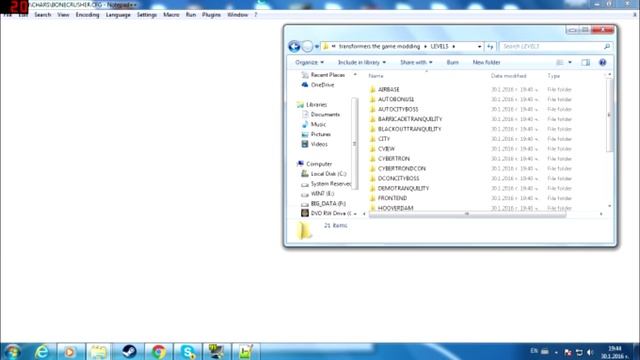Open Google Chrome from taskbar
The height and width of the screenshot is (360, 640).
click(x=158, y=352)
